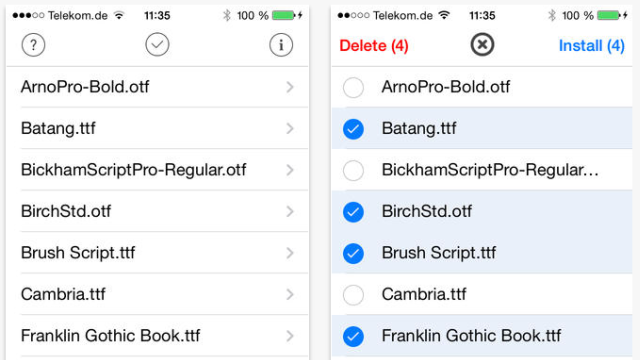Select the ArnoPro-Bold.otf empty checkbox
This screenshot has height=360, width=640.
(353, 87)
